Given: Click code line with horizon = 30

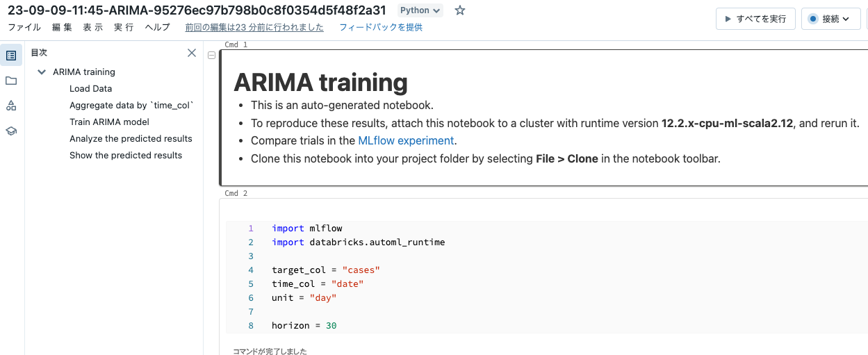Looking at the screenshot, I should [x=304, y=325].
